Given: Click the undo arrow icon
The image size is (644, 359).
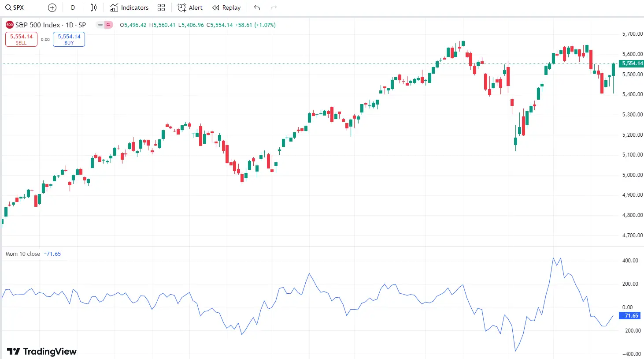Looking at the screenshot, I should [257, 7].
